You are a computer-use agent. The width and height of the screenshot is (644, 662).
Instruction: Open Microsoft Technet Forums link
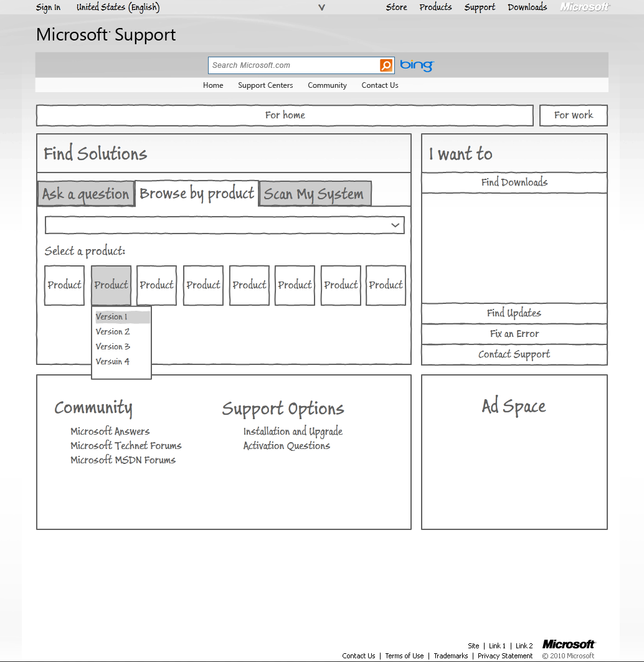(x=126, y=446)
